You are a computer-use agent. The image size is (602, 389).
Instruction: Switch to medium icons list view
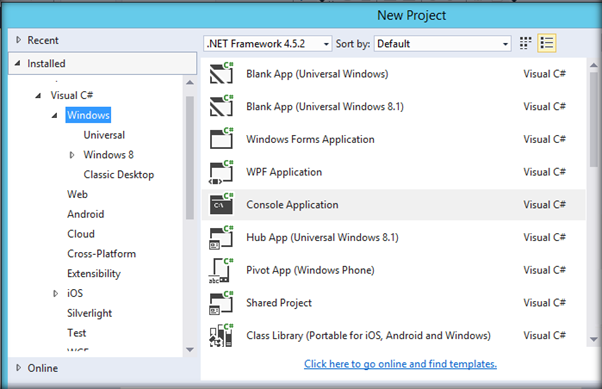pos(547,43)
